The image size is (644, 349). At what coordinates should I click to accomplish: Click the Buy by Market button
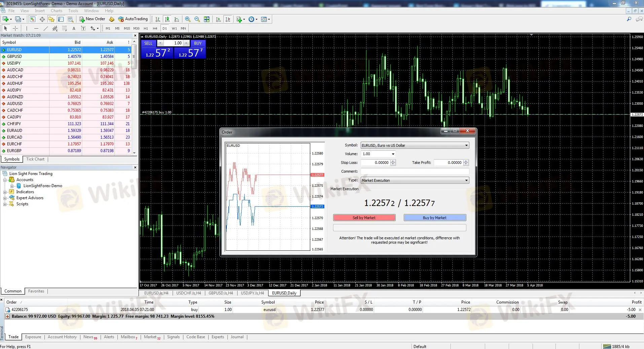point(434,218)
